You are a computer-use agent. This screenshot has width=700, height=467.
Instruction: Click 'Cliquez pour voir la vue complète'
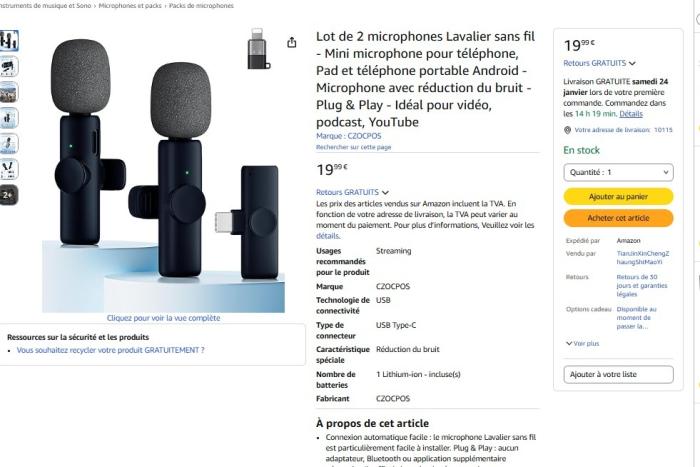click(x=164, y=318)
